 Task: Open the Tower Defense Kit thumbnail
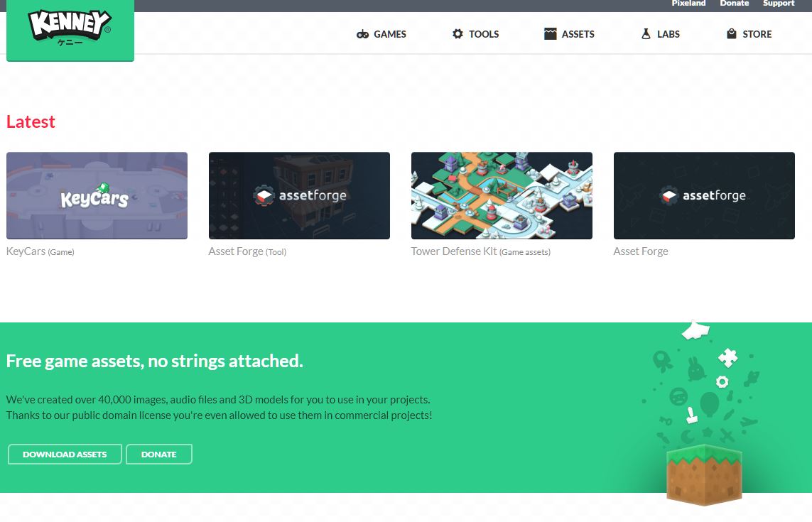coord(502,195)
